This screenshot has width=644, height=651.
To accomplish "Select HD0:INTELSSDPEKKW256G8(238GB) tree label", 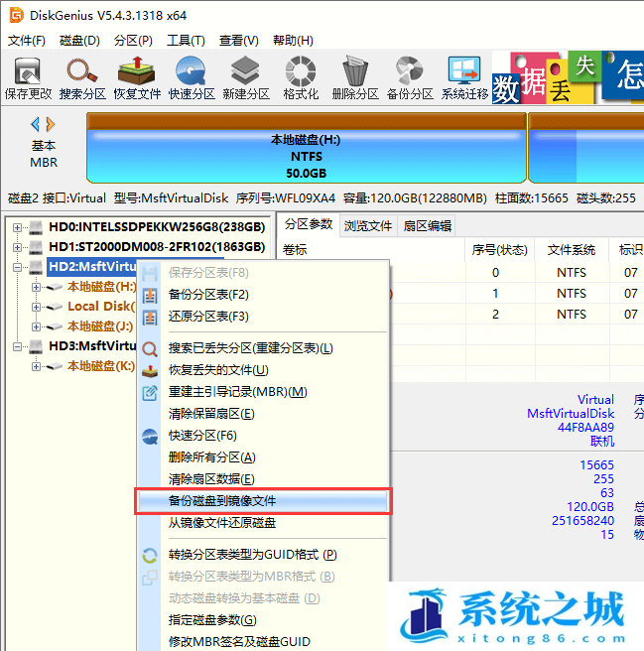I will pyautogui.click(x=157, y=227).
